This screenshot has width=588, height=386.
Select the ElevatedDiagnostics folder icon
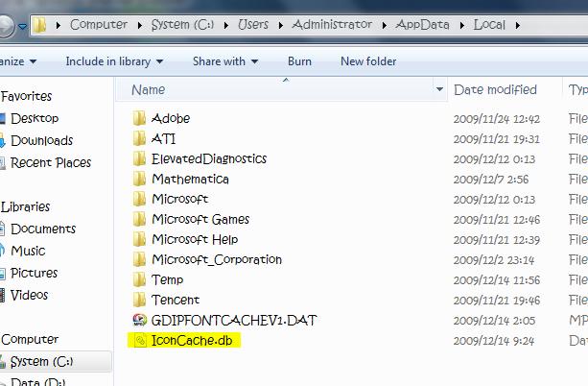(x=139, y=158)
